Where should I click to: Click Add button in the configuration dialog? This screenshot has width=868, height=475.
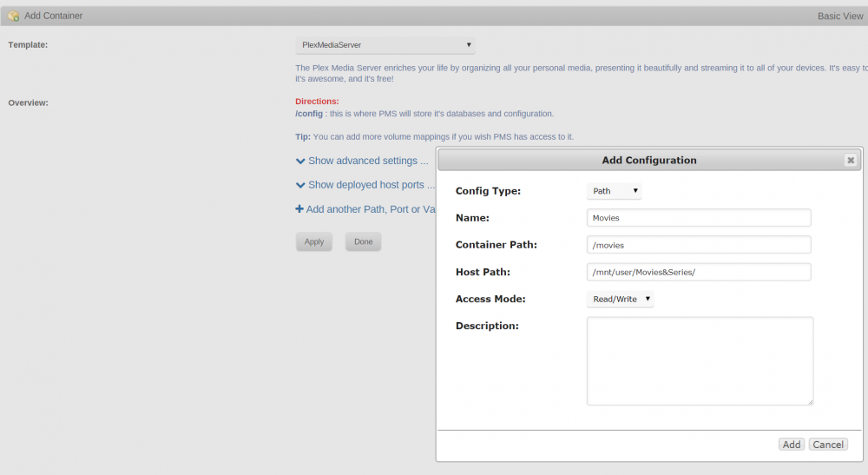click(792, 445)
